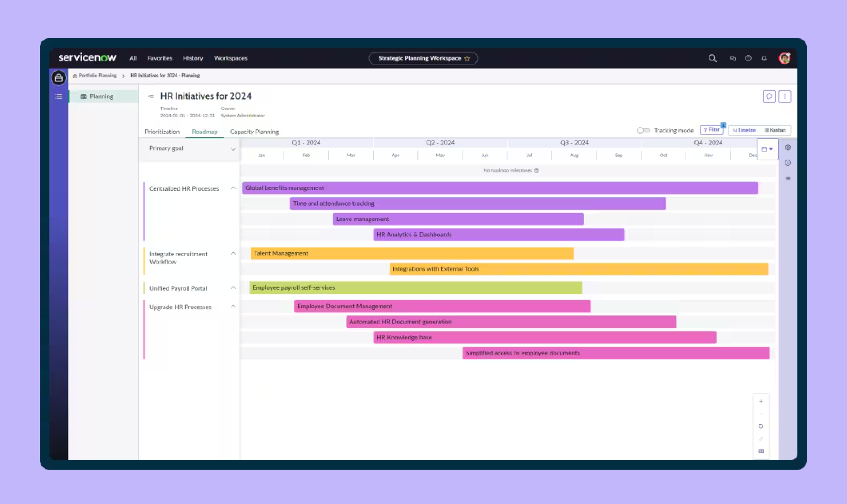The width and height of the screenshot is (847, 504).
Task: Collapse the Centralized HR Processes group
Action: [233, 188]
